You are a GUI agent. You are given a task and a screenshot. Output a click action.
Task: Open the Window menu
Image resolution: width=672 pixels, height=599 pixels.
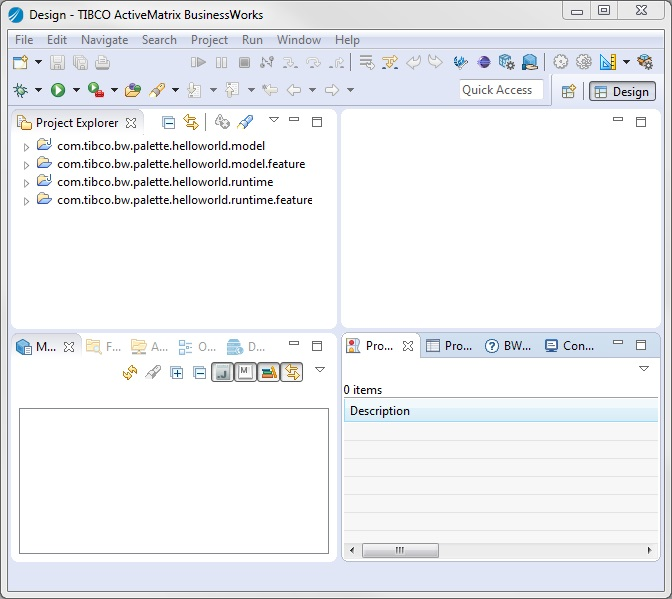point(298,40)
